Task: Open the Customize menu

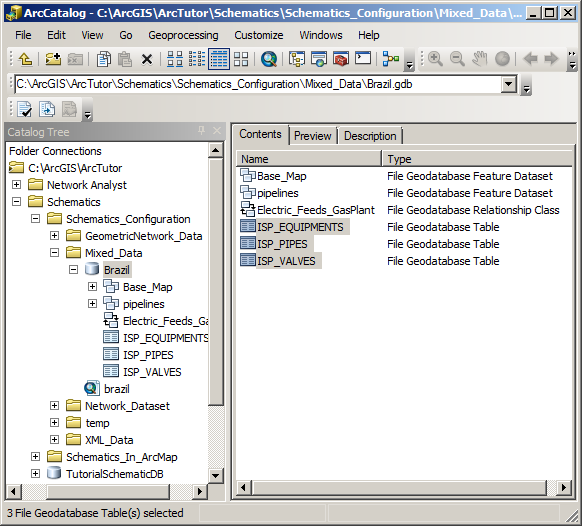Action: 259,35
